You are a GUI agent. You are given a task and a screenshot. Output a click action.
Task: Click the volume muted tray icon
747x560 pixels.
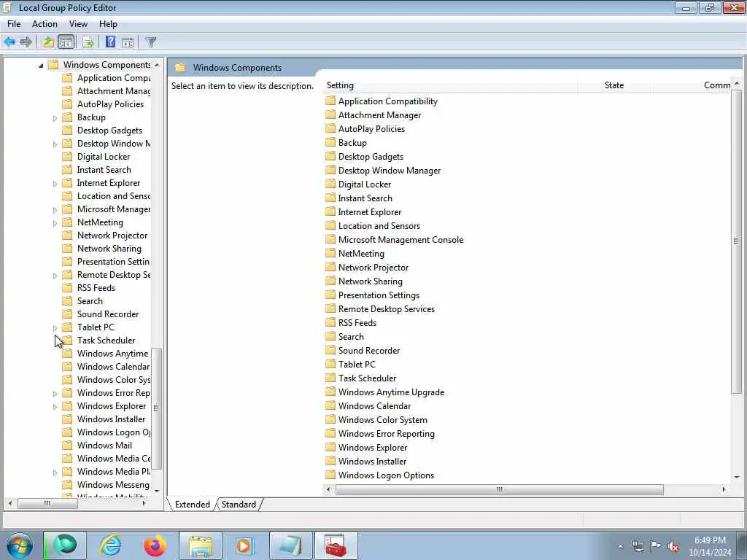coord(673,546)
